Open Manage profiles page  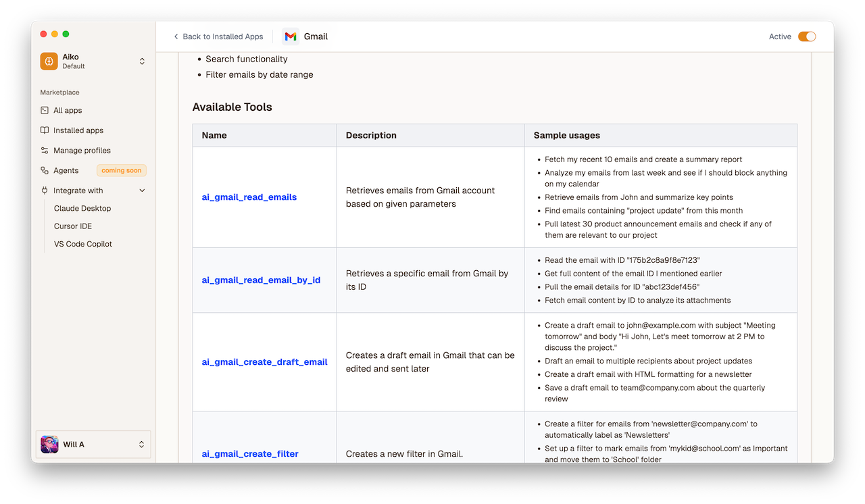[x=82, y=151]
